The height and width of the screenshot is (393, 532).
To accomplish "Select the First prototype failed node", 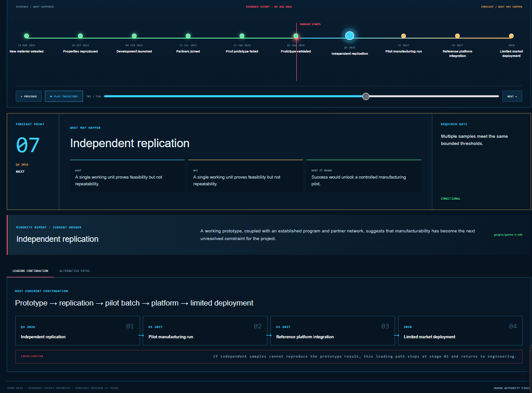I will click(x=242, y=36).
